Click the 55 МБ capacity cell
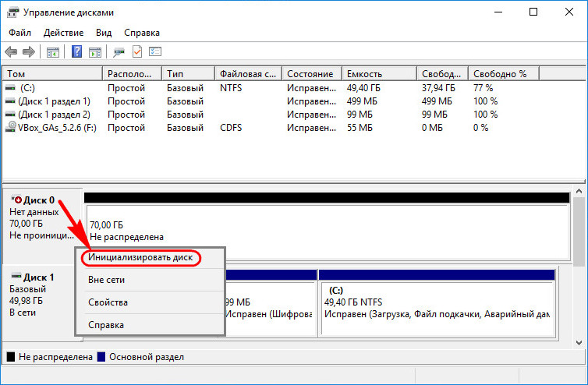 (360, 128)
